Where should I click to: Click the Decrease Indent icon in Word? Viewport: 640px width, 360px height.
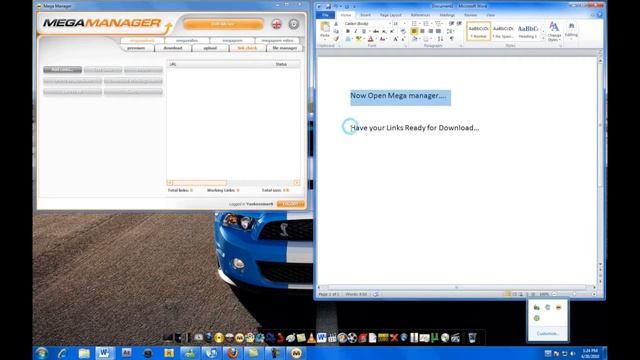pos(451,24)
